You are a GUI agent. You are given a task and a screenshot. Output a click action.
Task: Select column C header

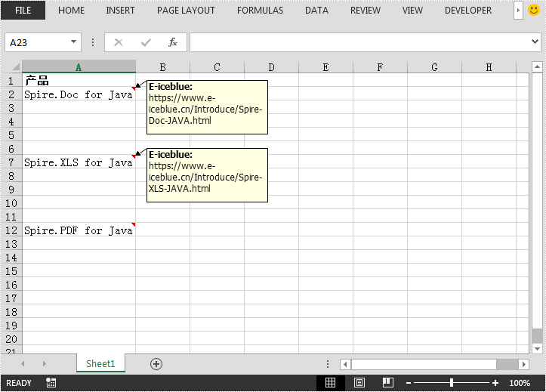(217, 66)
